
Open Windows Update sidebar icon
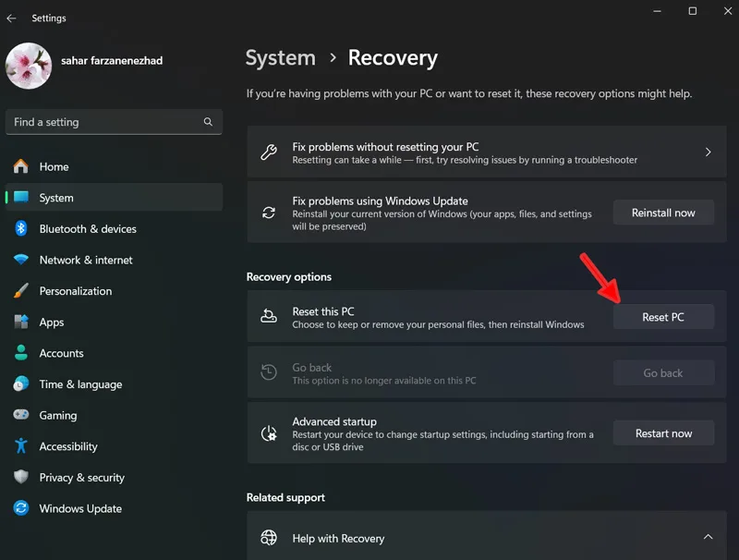click(20, 508)
